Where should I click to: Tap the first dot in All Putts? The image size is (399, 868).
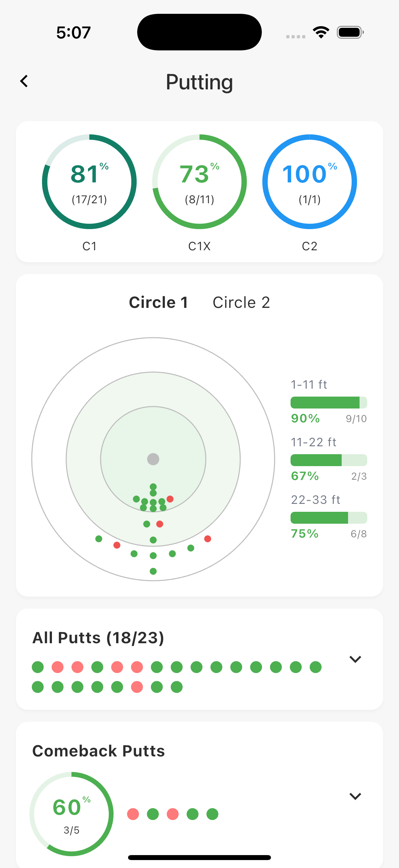[x=38, y=667]
